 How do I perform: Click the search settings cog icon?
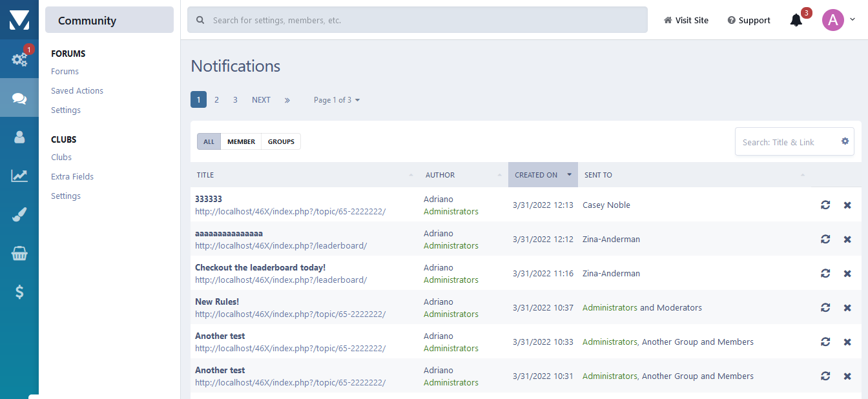click(845, 141)
